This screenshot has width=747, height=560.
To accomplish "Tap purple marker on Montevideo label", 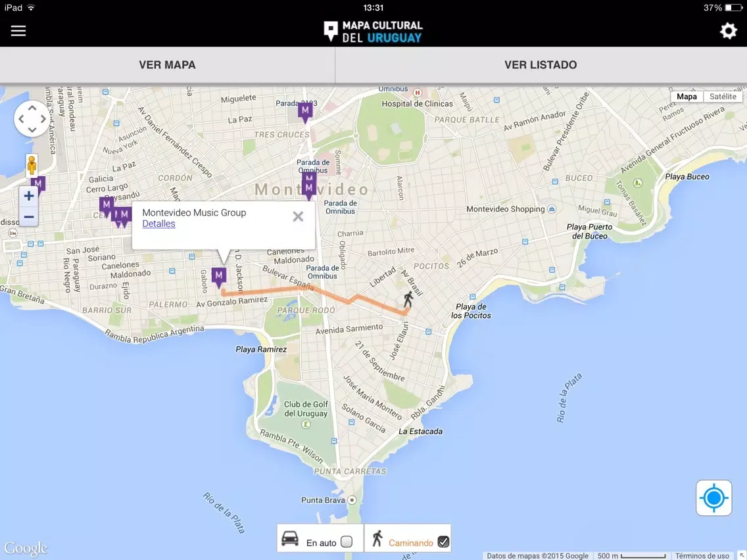I will tap(309, 189).
